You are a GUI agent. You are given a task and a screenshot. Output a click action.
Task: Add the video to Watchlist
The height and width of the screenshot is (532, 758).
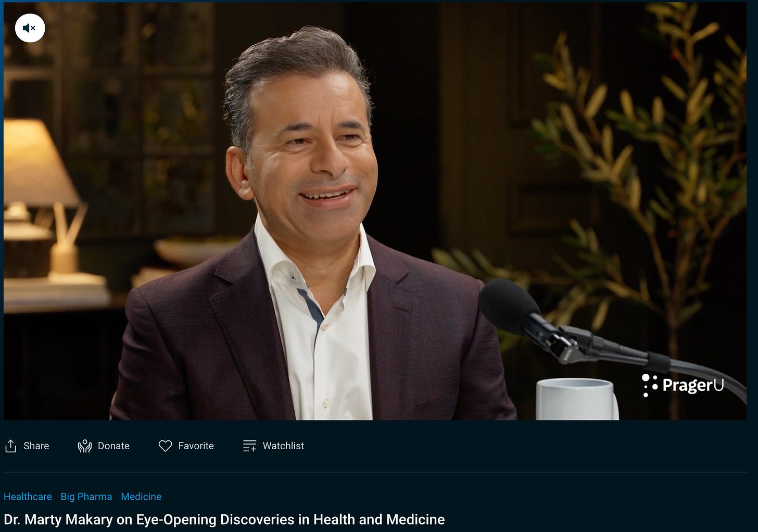pyautogui.click(x=283, y=446)
